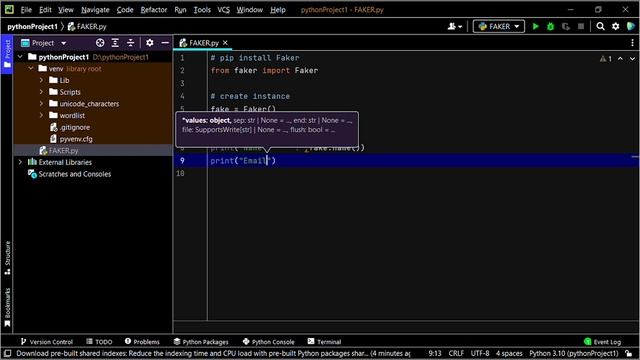Open Python Console tool window
640x360 pixels.
coord(268,342)
